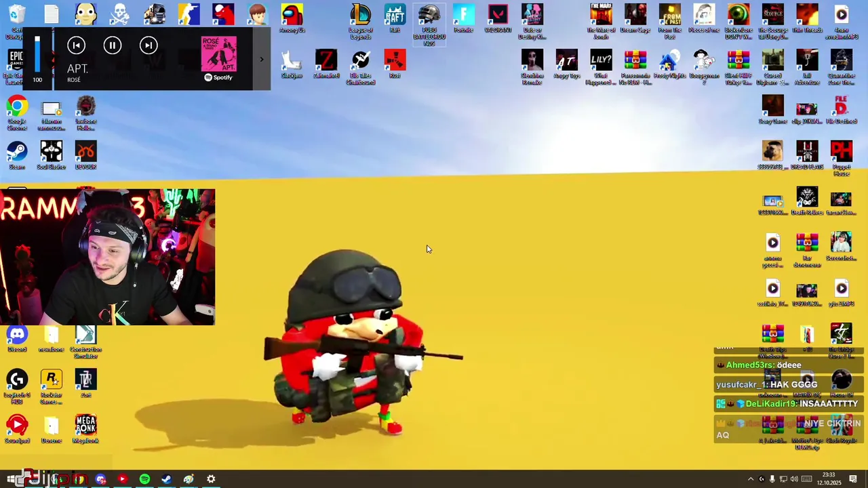Open Steam from the taskbar
Image resolution: width=868 pixels, height=488 pixels.
pos(166,479)
